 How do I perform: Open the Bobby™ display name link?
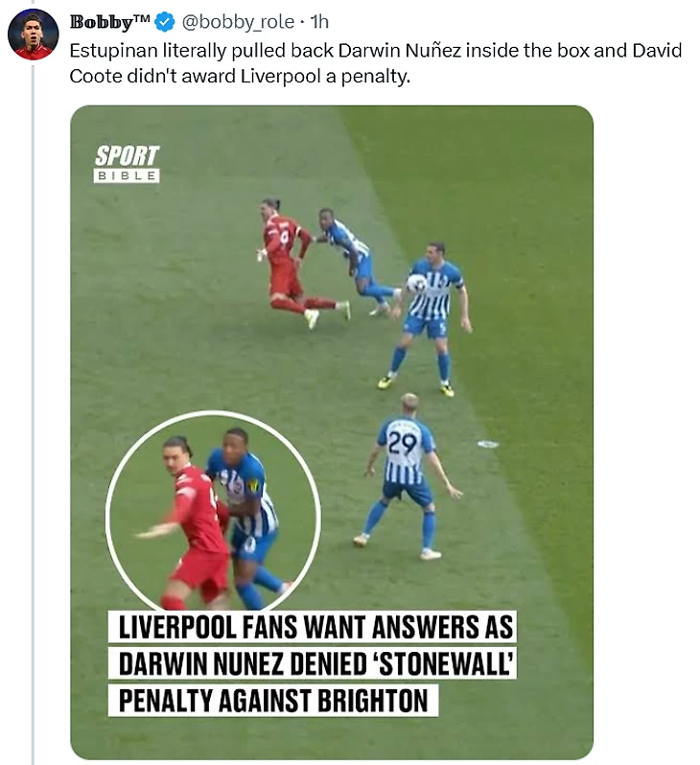click(x=110, y=22)
